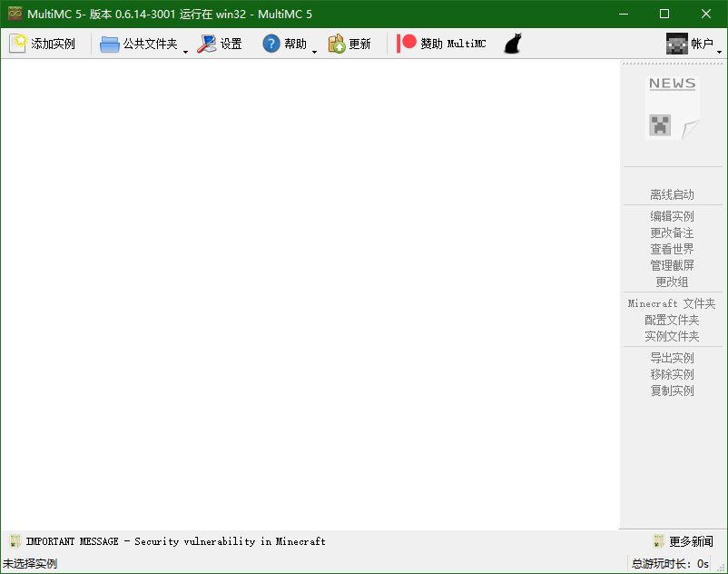Click the 更多新闻 label
728x574 pixels.
(x=691, y=541)
